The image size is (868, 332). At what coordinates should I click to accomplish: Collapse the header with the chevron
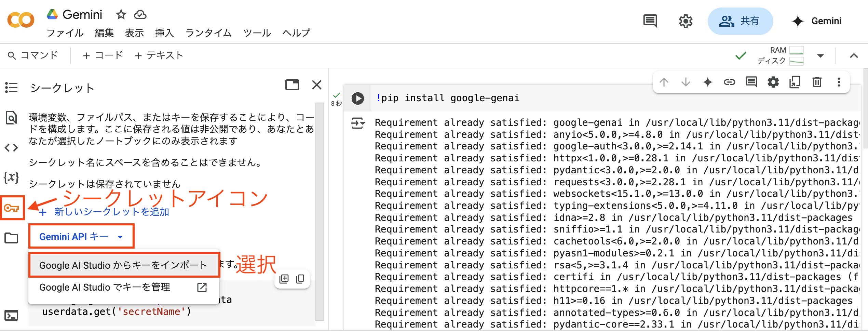(854, 56)
